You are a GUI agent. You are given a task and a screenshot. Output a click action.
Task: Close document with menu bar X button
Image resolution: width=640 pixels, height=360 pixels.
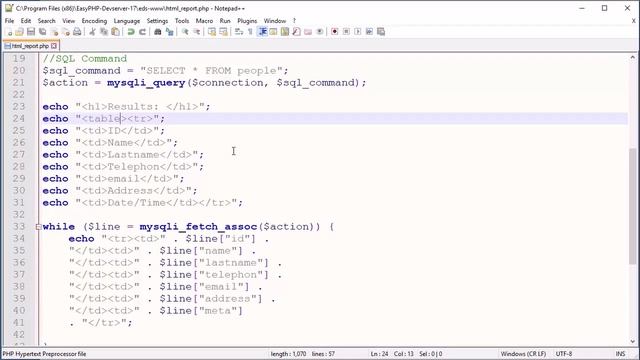(x=634, y=21)
